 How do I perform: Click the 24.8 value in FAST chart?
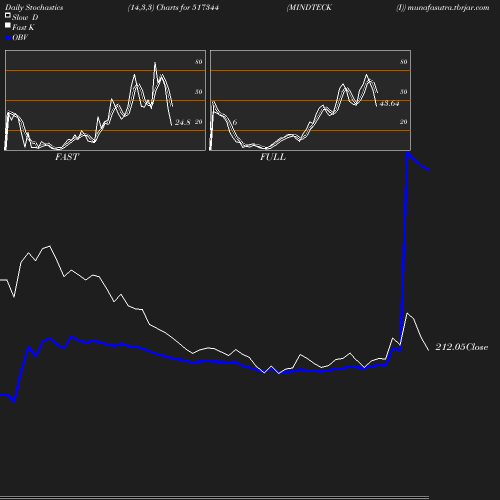click(183, 122)
